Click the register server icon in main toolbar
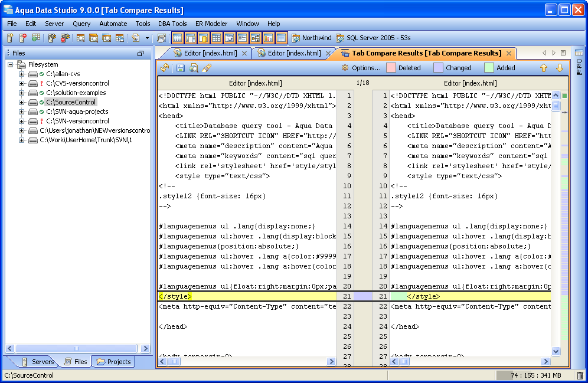 point(10,38)
